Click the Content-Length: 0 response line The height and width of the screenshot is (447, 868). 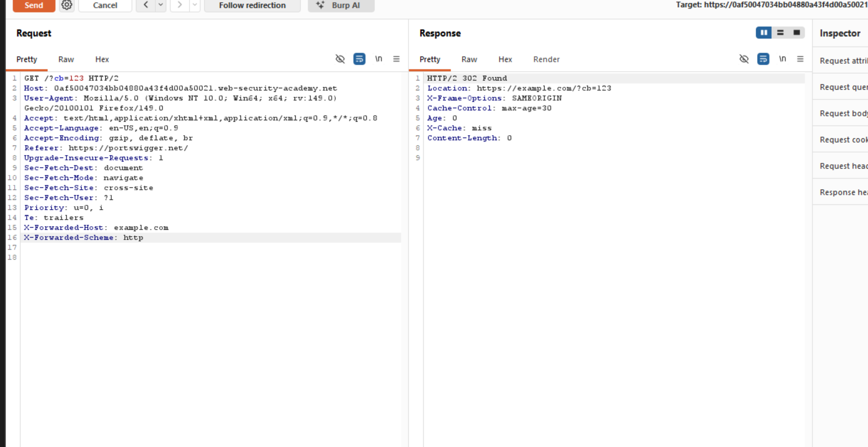(x=469, y=138)
